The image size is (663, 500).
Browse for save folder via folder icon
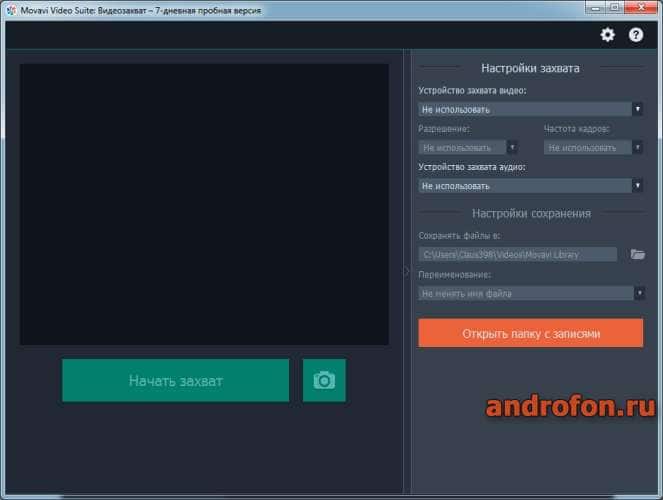coord(637,254)
